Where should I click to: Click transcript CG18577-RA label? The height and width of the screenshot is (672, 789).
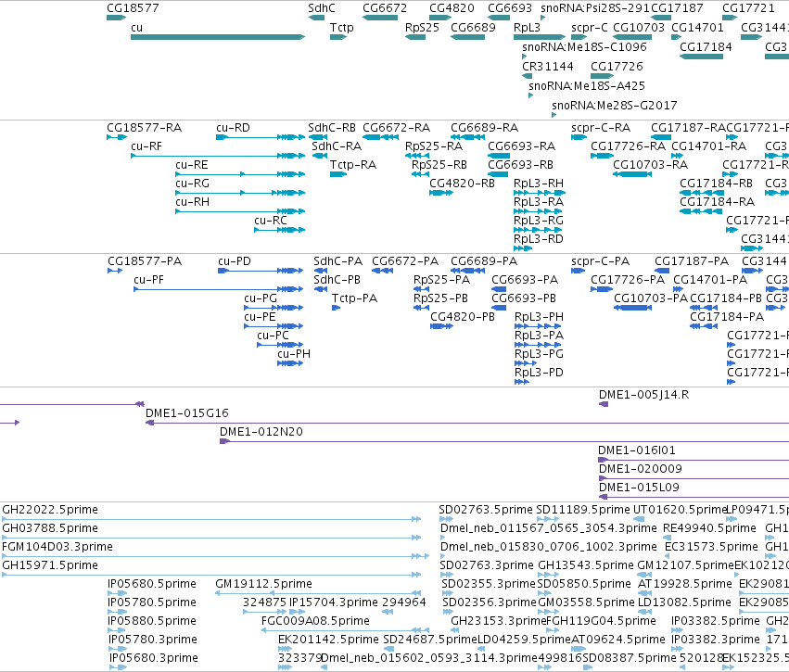(144, 128)
